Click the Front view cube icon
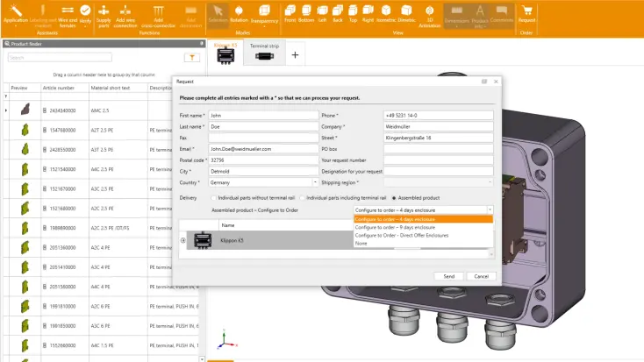Viewport: 644px width, 362px height. click(x=290, y=12)
